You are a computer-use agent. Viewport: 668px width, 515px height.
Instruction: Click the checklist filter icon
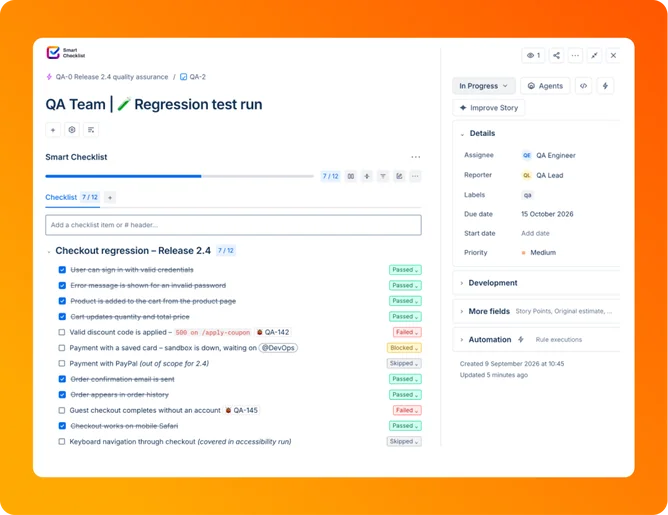[383, 176]
